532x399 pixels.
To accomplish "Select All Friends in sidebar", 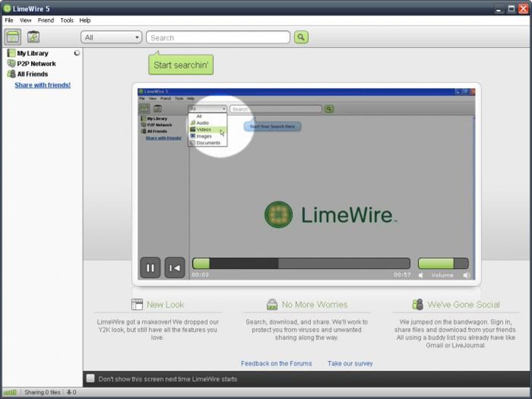I will point(32,74).
